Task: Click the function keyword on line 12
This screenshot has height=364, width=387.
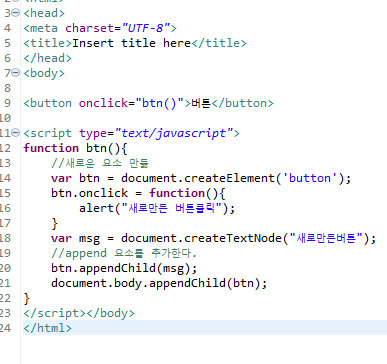Action: click(x=51, y=148)
